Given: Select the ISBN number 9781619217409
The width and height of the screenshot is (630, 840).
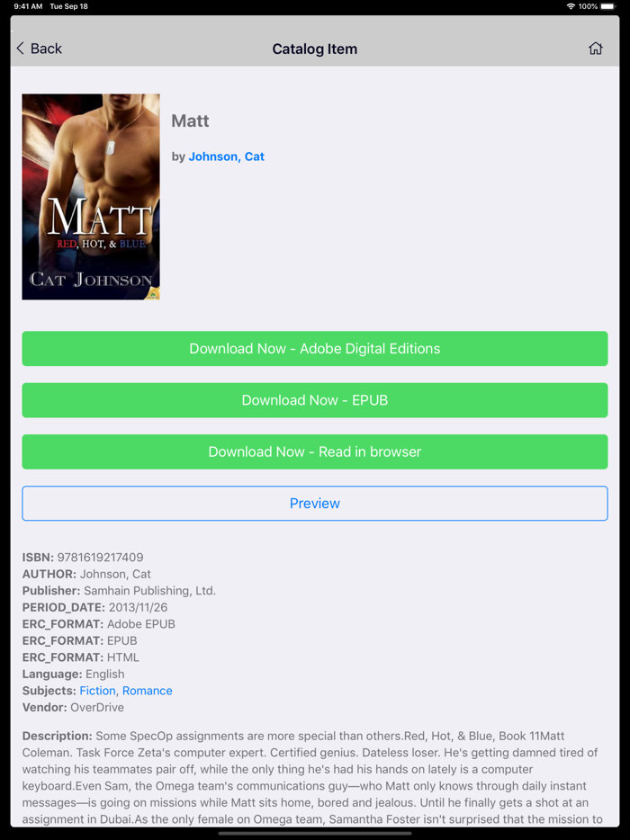Looking at the screenshot, I should [x=100, y=557].
